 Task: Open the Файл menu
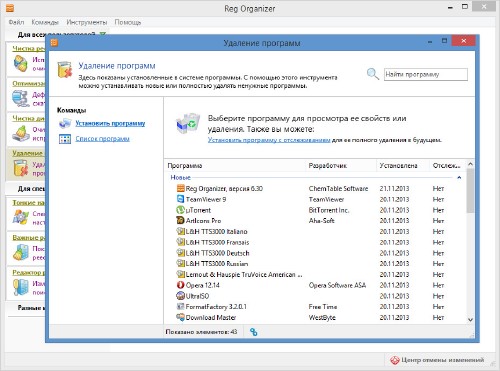pyautogui.click(x=16, y=22)
